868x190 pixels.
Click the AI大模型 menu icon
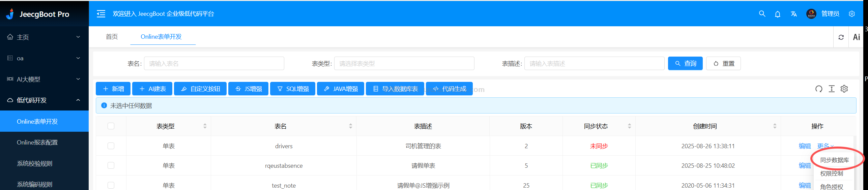[x=10, y=79]
